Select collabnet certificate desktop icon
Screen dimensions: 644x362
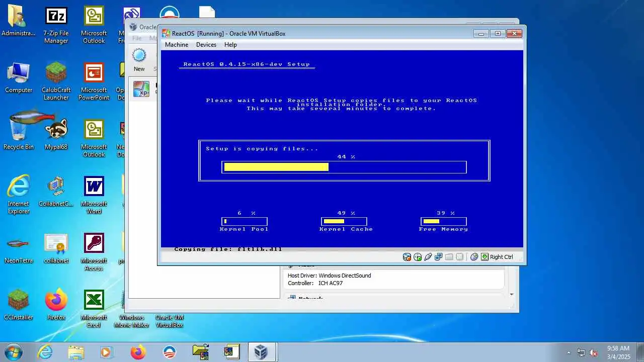coord(56,248)
